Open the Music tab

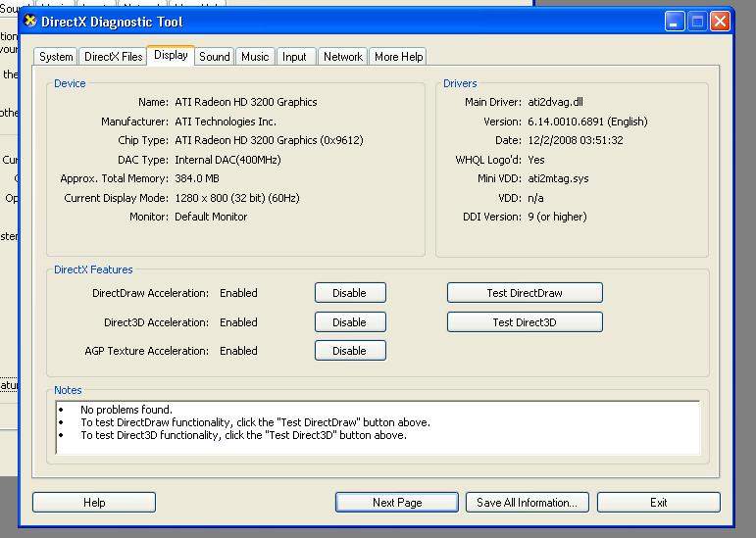tap(255, 57)
